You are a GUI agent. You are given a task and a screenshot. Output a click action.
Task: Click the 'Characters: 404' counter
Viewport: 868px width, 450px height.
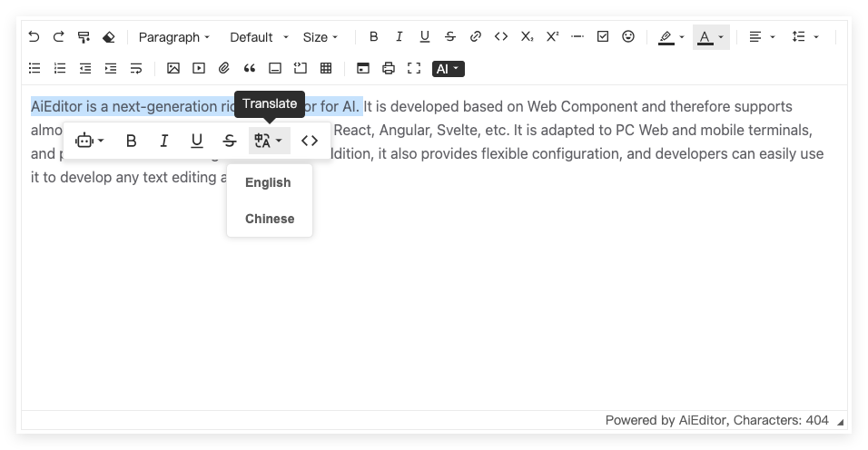(x=781, y=421)
